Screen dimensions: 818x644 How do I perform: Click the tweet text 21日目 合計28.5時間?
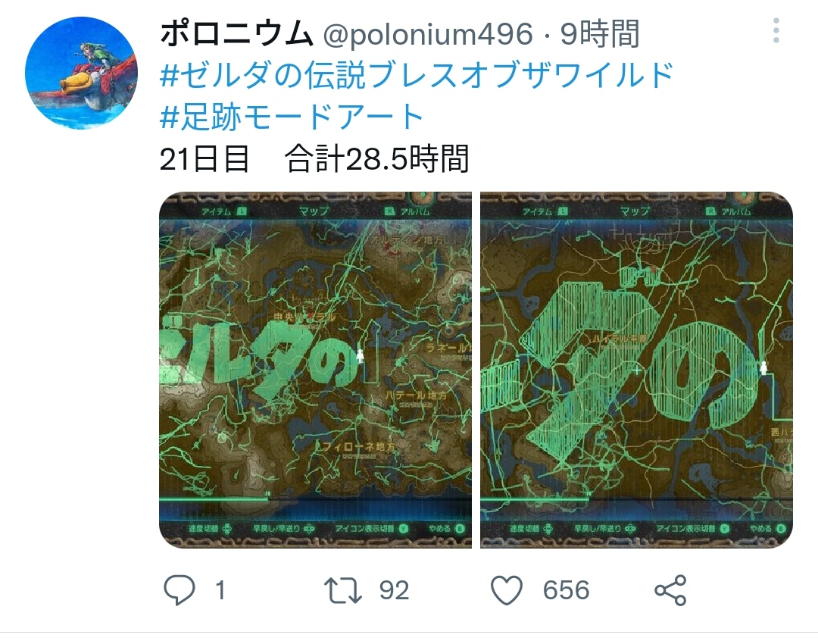[x=314, y=158]
